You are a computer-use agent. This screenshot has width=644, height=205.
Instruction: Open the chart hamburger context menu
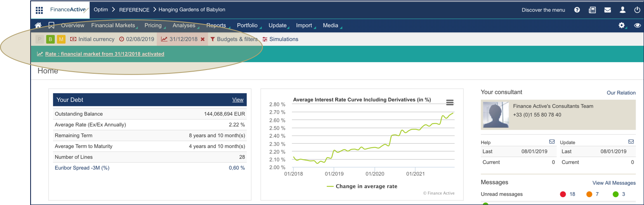pos(450,103)
